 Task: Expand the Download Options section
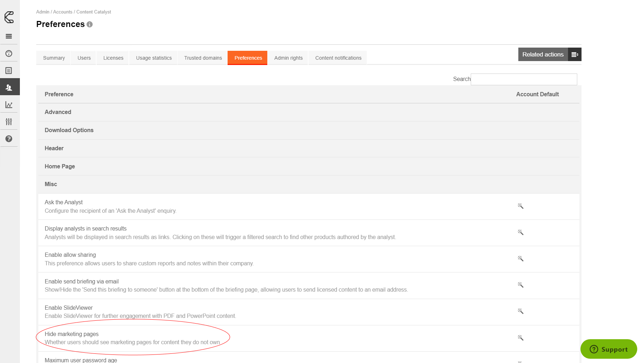69,130
